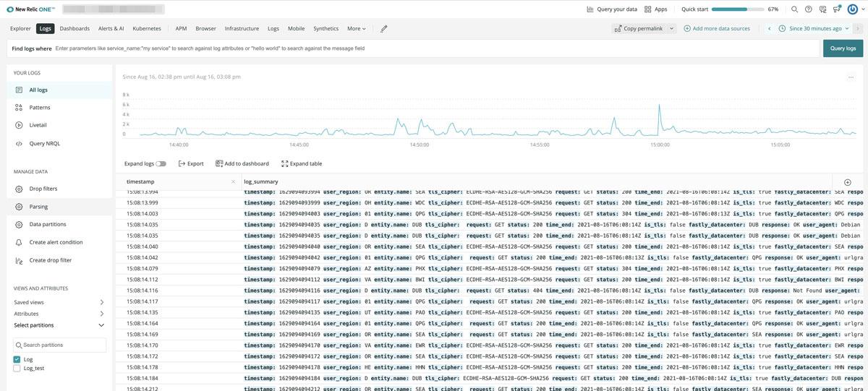
Task: Expand the More navigation dropdown
Action: (356, 29)
